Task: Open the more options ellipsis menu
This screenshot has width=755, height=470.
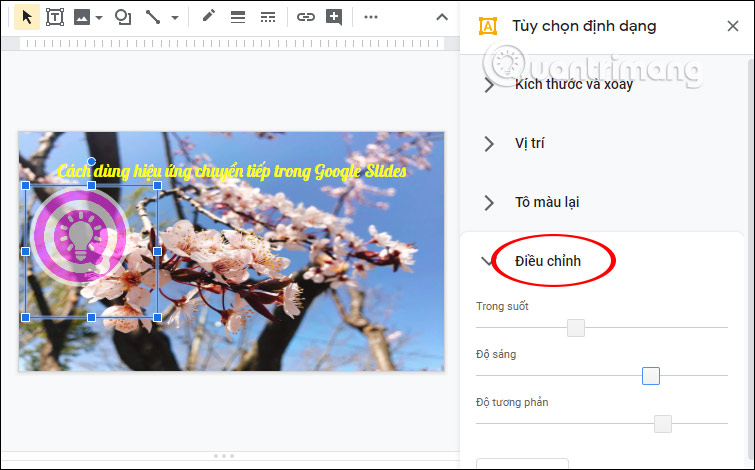Action: click(371, 17)
